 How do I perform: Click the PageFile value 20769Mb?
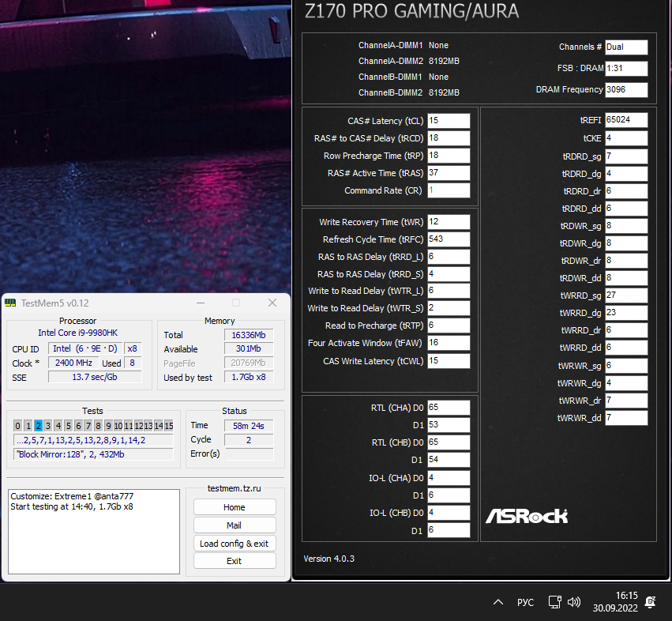pyautogui.click(x=249, y=363)
